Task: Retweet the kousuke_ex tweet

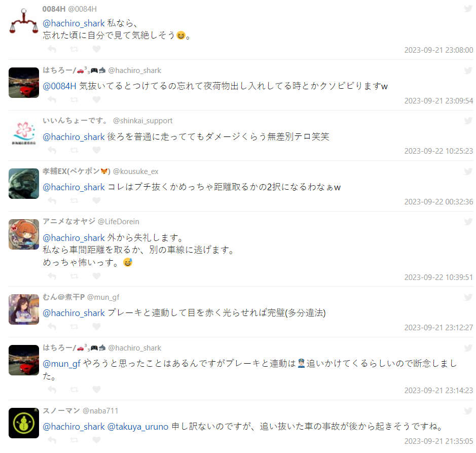Action: (74, 200)
